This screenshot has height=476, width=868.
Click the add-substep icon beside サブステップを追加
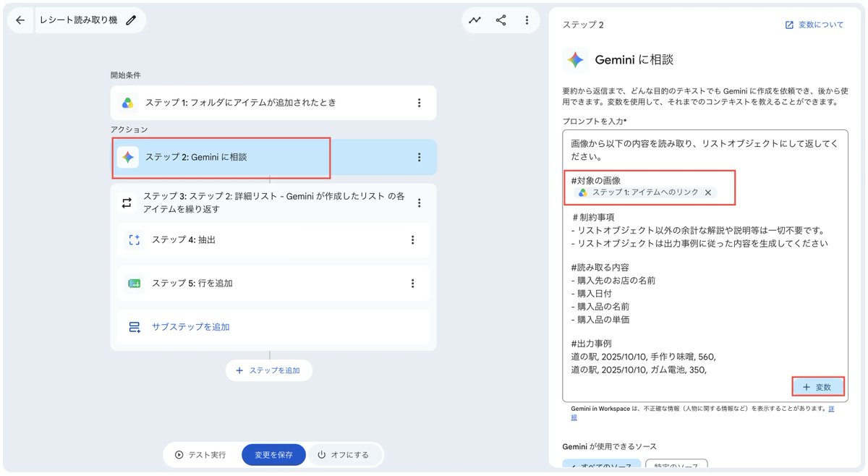pos(135,327)
